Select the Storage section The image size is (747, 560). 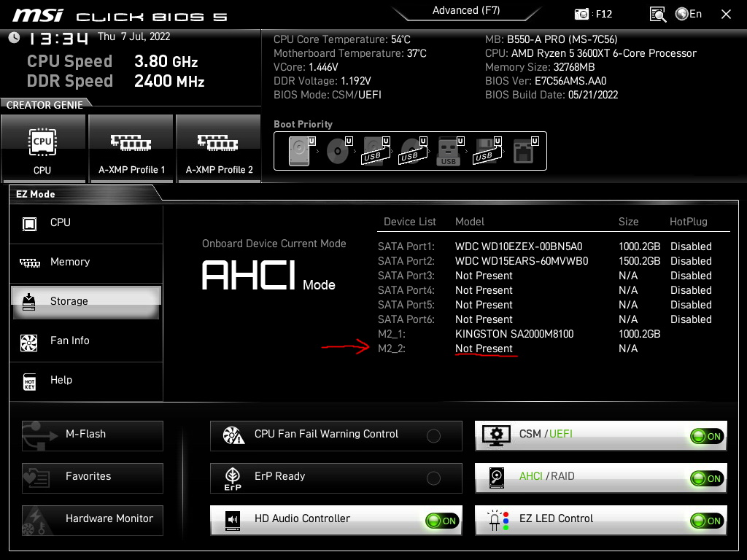pos(86,301)
